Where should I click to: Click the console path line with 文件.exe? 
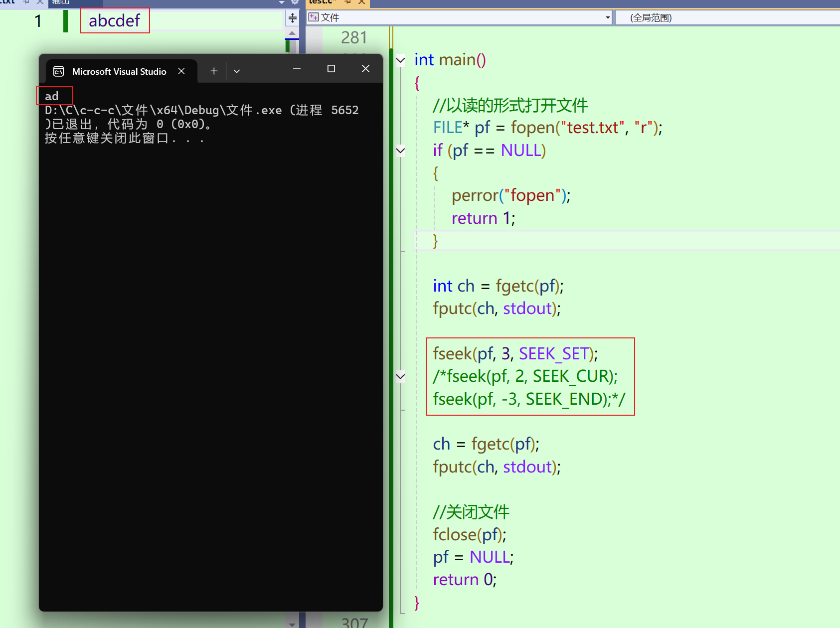pos(201,110)
